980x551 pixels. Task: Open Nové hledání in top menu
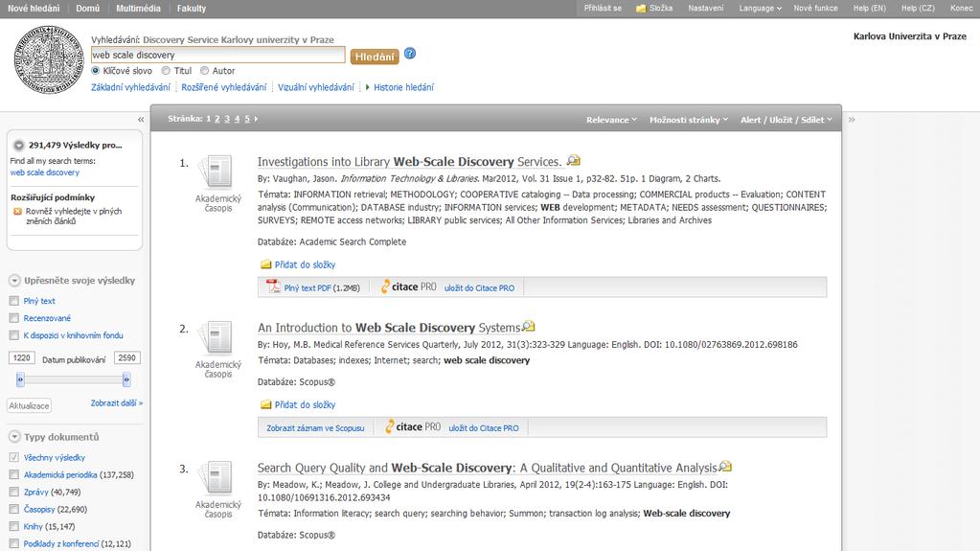(34, 8)
